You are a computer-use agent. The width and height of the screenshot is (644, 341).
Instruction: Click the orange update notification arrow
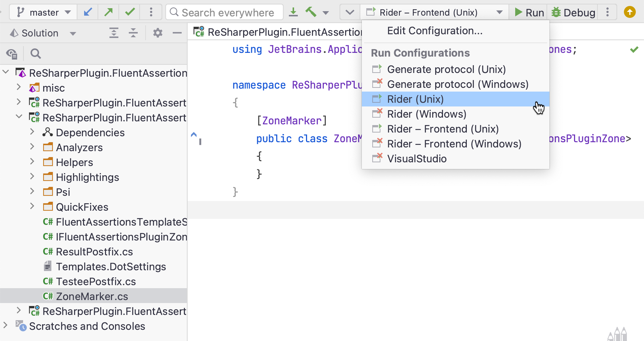point(629,12)
